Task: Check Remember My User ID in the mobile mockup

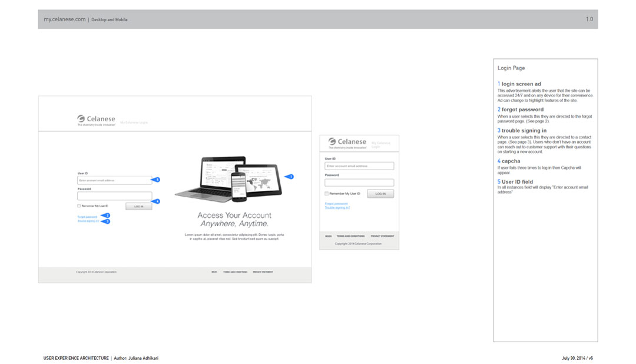Action: tap(327, 194)
